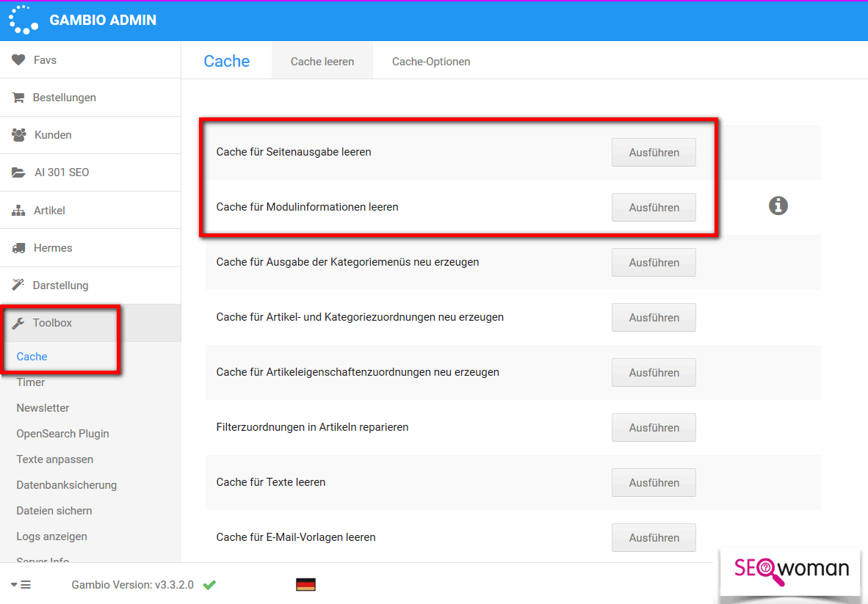
Task: Click the Gambio Version v3.3.2.0 text
Action: (x=132, y=585)
